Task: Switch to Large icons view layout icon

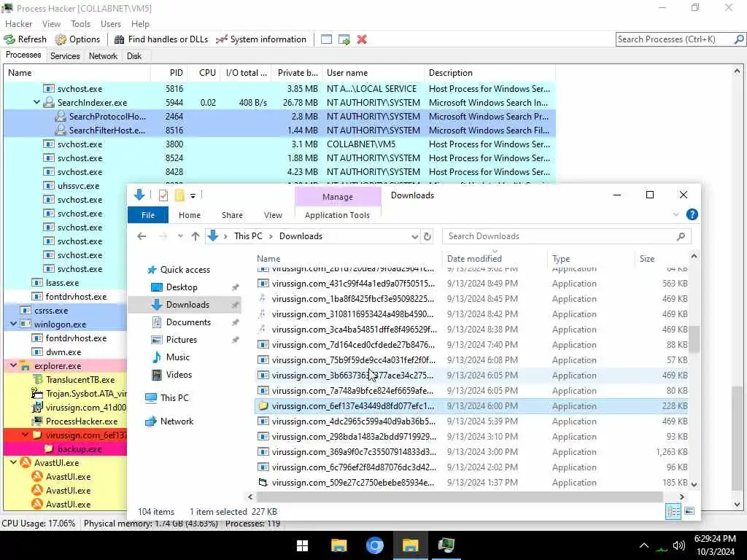Action: click(x=689, y=511)
